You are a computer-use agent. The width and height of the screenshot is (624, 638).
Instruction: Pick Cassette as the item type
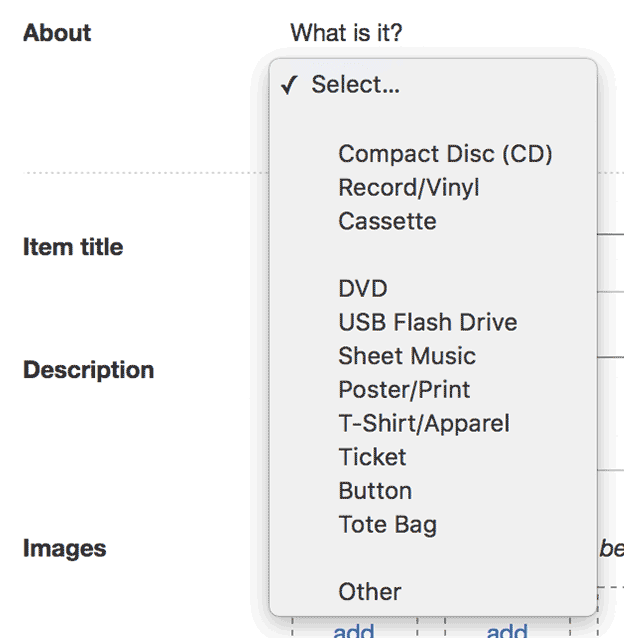click(386, 221)
